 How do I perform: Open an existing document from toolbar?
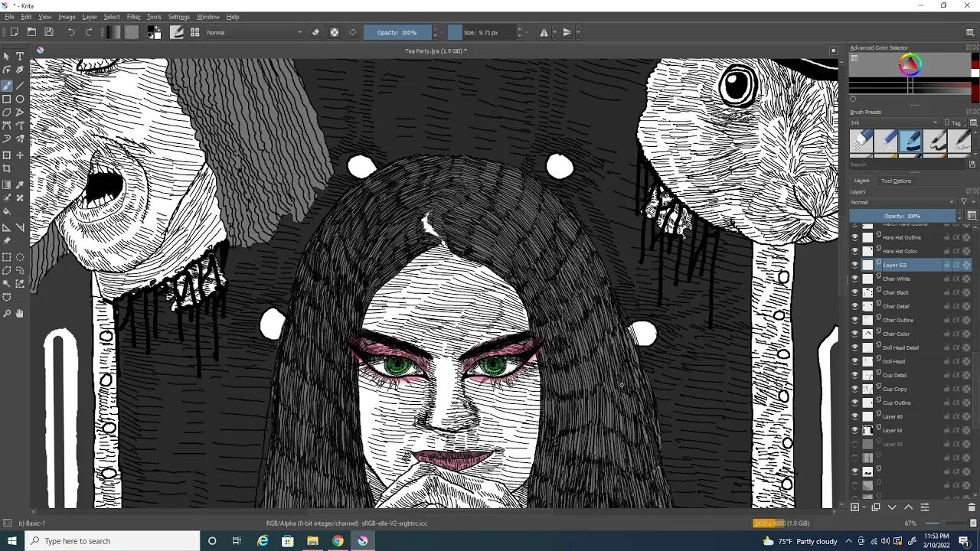tap(31, 32)
